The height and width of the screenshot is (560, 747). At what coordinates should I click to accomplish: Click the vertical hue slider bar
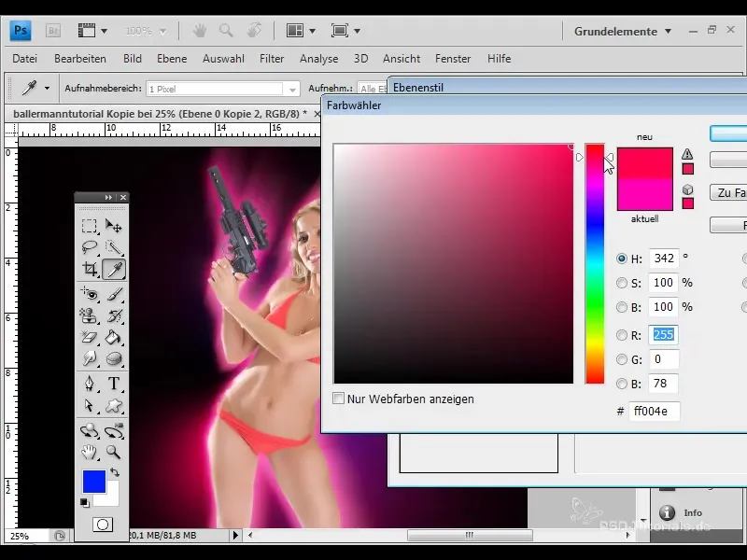595,264
